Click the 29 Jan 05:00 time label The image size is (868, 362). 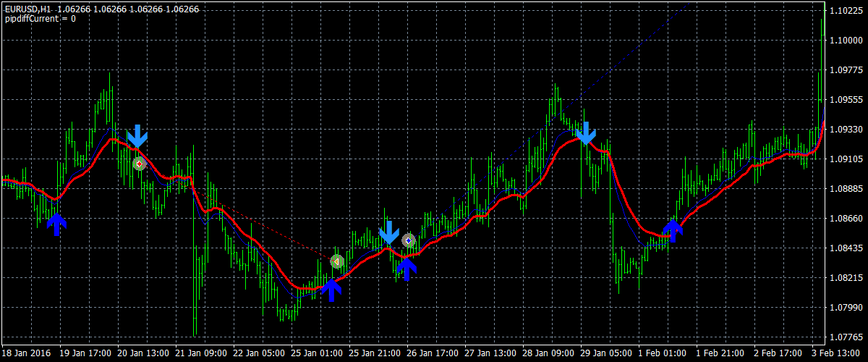(x=606, y=354)
